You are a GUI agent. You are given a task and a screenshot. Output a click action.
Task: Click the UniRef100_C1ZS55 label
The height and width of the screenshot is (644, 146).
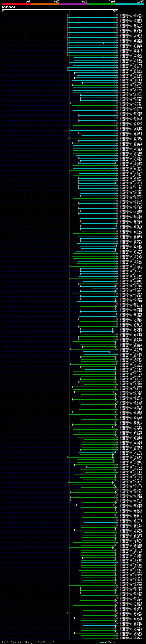131,369
